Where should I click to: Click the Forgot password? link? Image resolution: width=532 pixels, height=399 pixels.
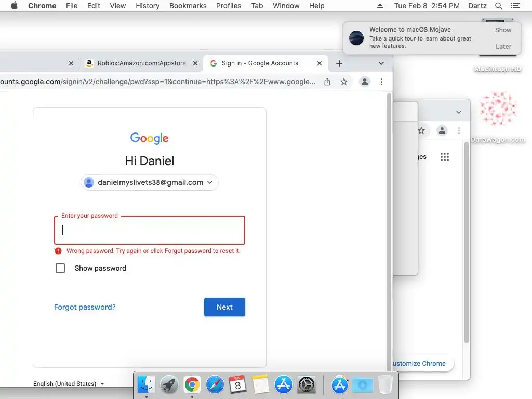[x=85, y=307]
